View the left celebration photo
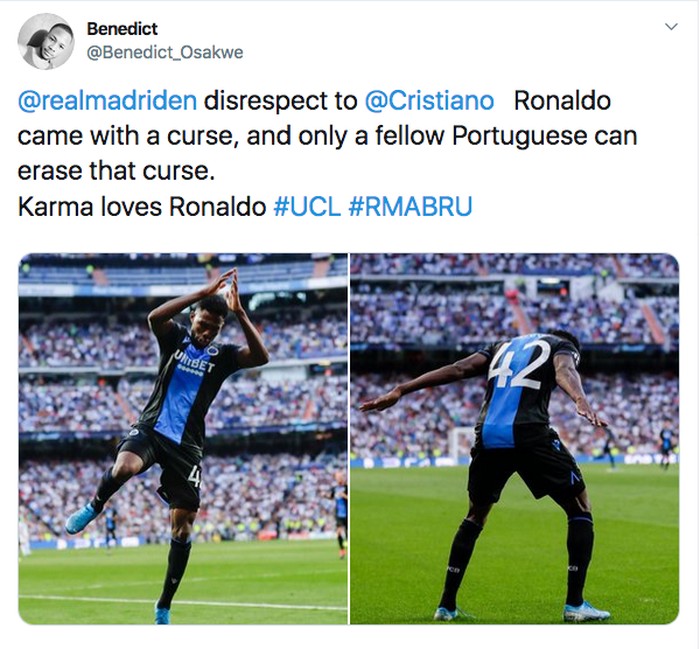This screenshot has width=700, height=649. 183,438
